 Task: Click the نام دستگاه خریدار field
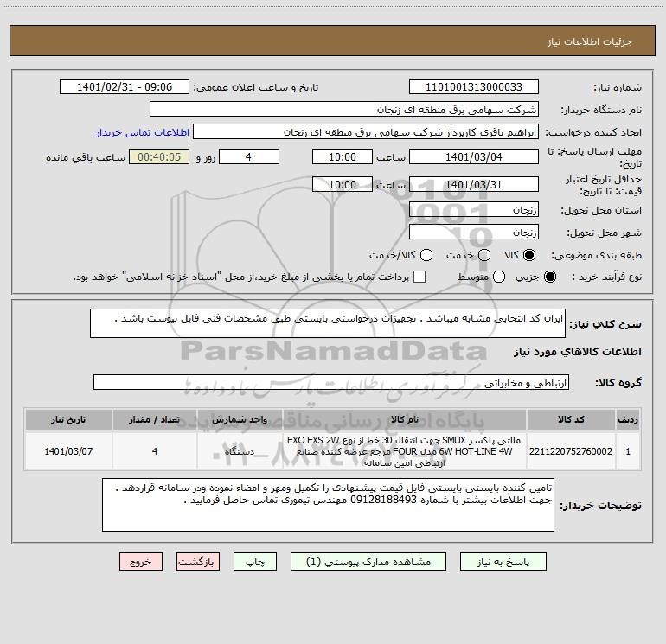pyautogui.click(x=344, y=109)
